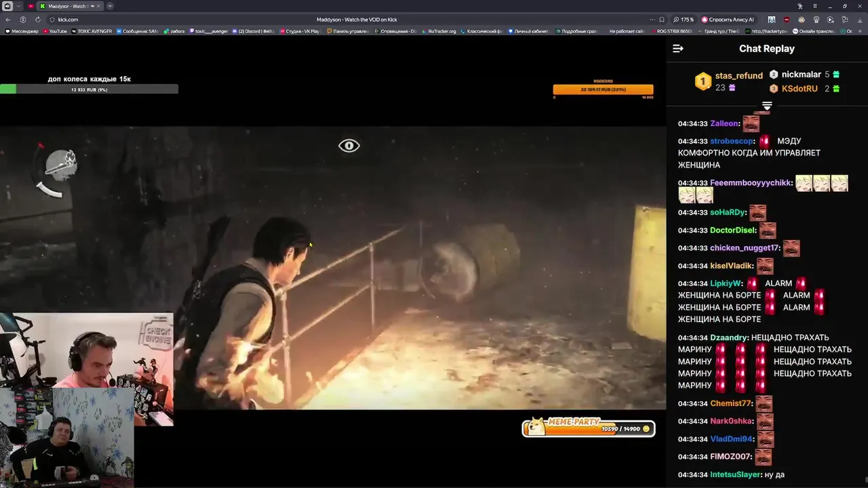
Task: Close the Maddyson Kick tab
Action: [98, 6]
